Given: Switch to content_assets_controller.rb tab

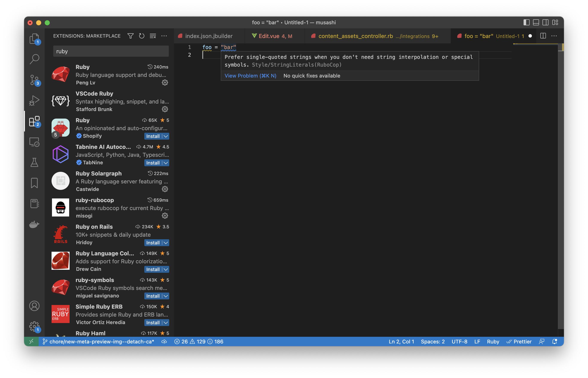Looking at the screenshot, I should (x=378, y=36).
